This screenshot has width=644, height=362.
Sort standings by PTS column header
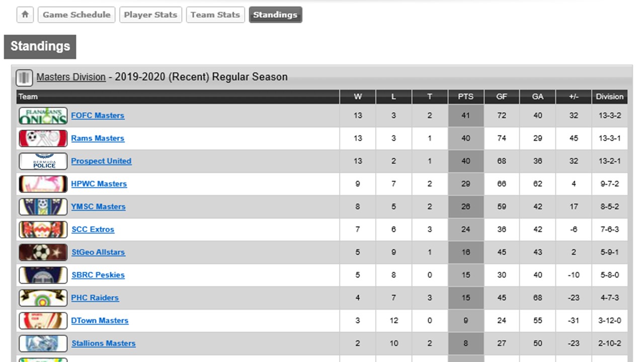[x=465, y=97]
